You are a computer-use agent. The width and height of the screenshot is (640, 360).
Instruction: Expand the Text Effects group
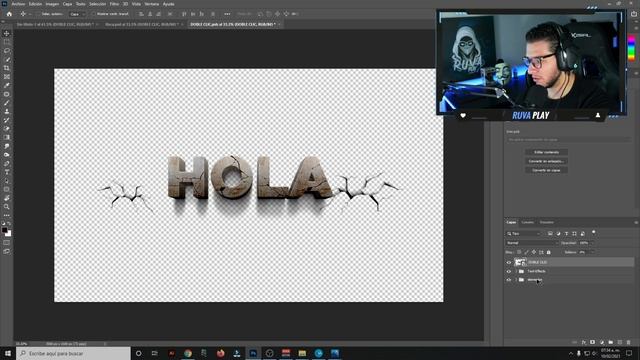point(516,271)
